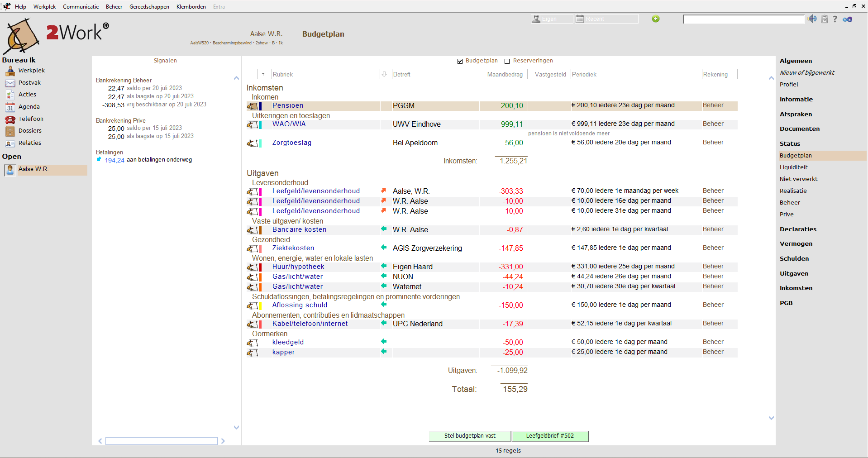The image size is (868, 458).
Task: Open the Gereedschappen menu
Action: point(149,6)
